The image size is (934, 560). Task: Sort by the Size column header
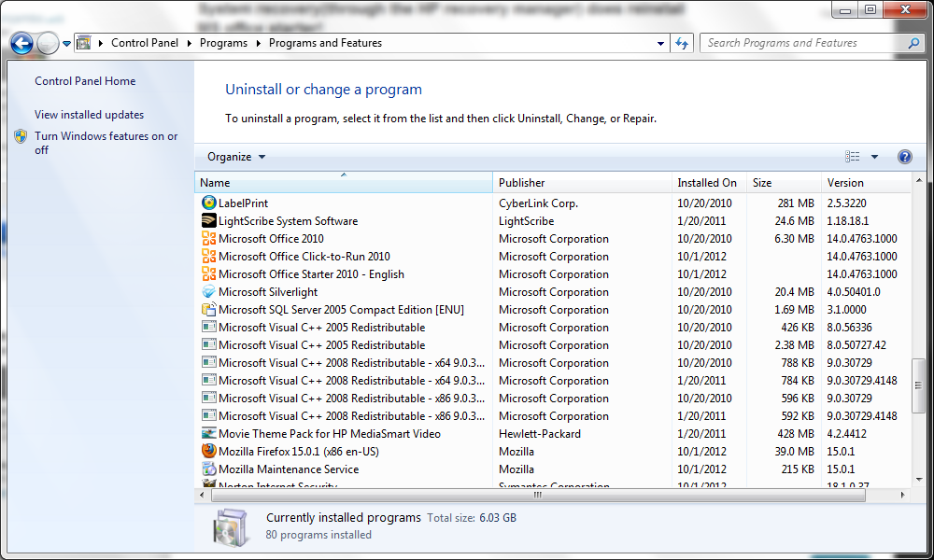pyautogui.click(x=784, y=183)
